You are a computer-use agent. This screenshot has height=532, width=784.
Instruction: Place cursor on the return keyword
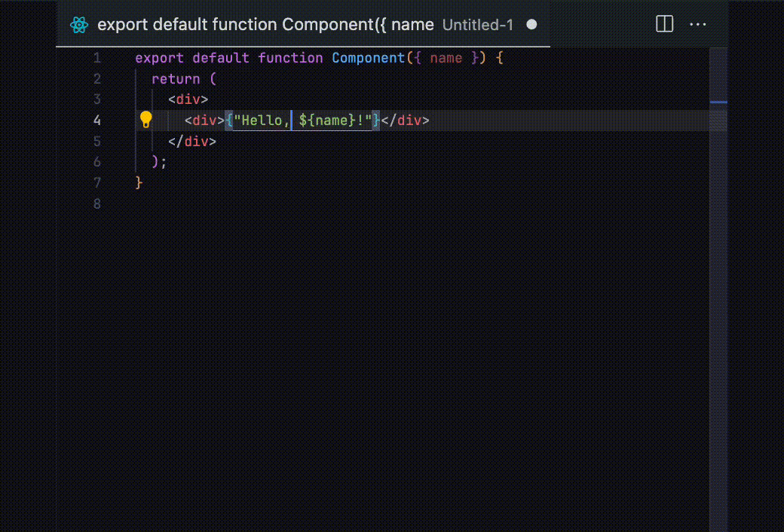pos(176,79)
